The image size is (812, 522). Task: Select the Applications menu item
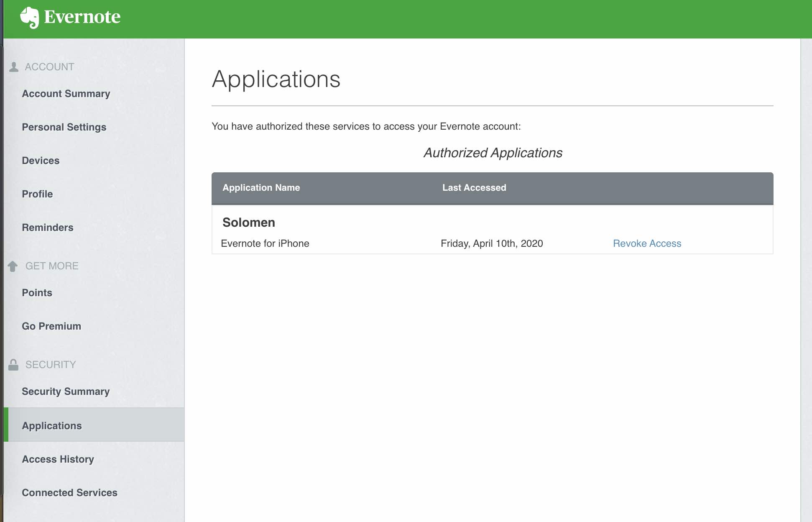[x=51, y=425]
